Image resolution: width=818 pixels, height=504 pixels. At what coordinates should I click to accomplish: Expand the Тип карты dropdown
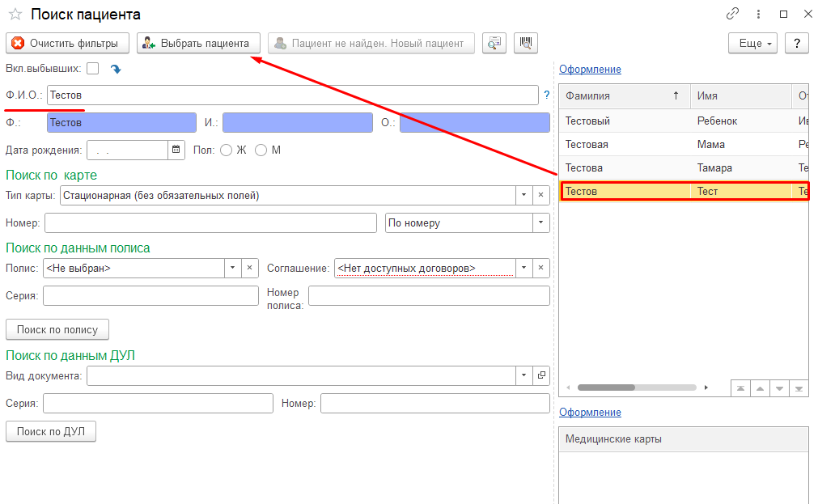pyautogui.click(x=523, y=195)
